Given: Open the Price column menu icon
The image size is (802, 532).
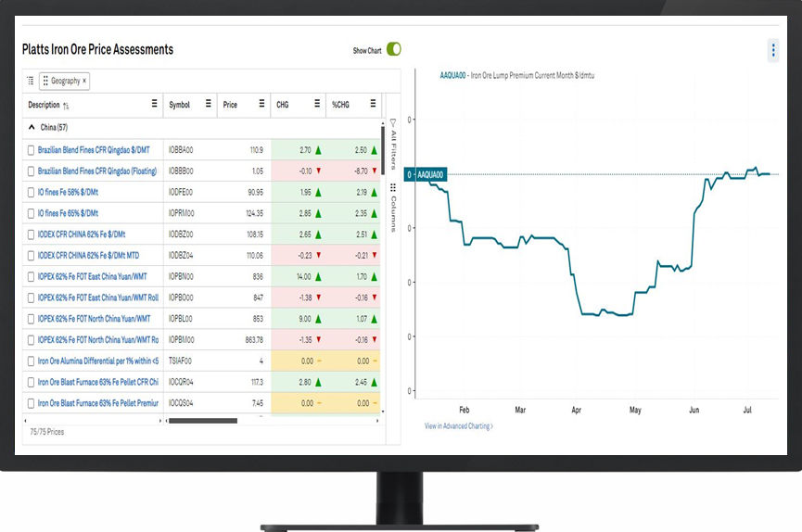Looking at the screenshot, I should (x=261, y=105).
